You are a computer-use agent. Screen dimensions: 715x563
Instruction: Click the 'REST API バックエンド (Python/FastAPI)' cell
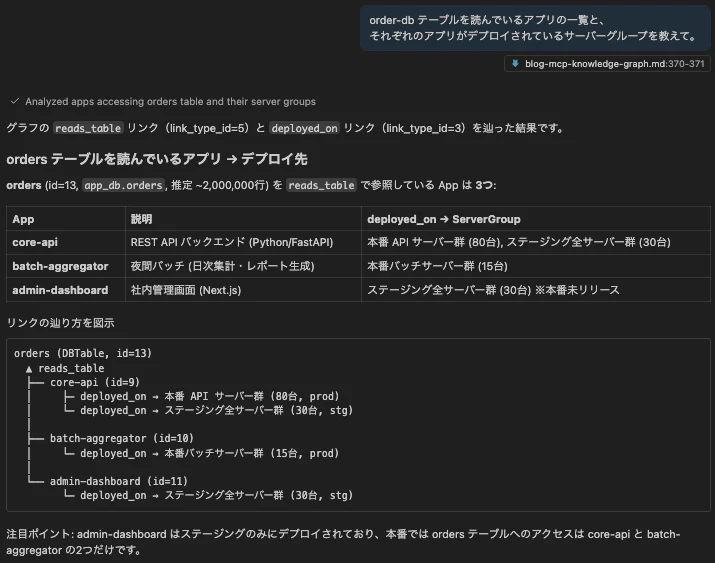point(243,243)
